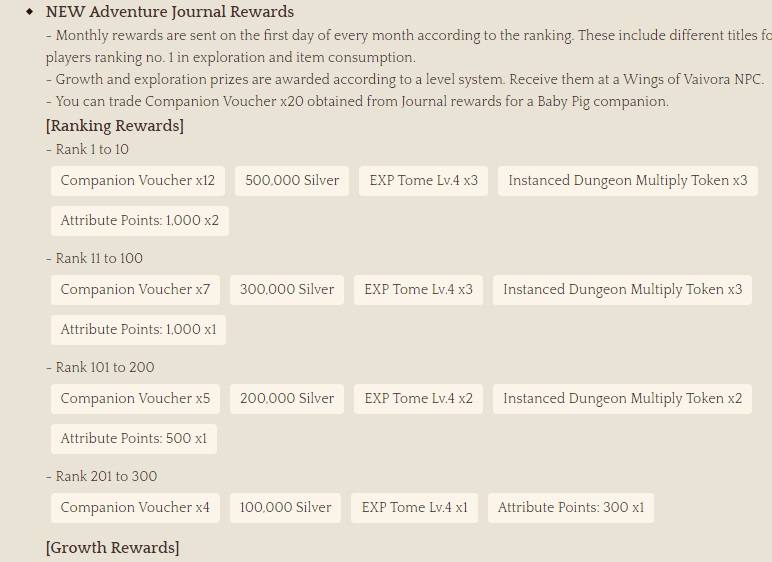Select the Companion Voucher x7 reward chip

[x=135, y=290]
